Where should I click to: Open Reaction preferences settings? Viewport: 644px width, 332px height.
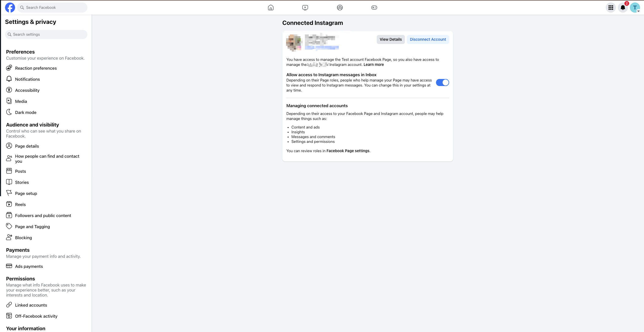pos(46,68)
